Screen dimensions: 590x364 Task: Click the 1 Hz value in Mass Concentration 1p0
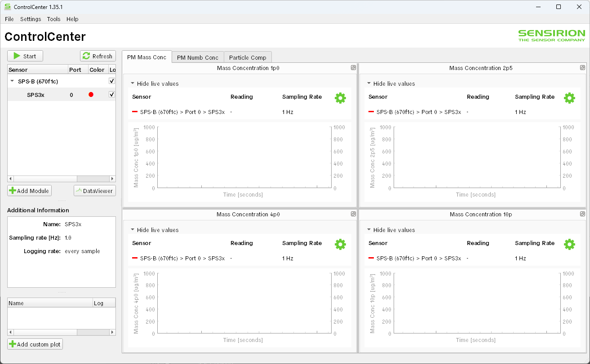pyautogui.click(x=288, y=112)
